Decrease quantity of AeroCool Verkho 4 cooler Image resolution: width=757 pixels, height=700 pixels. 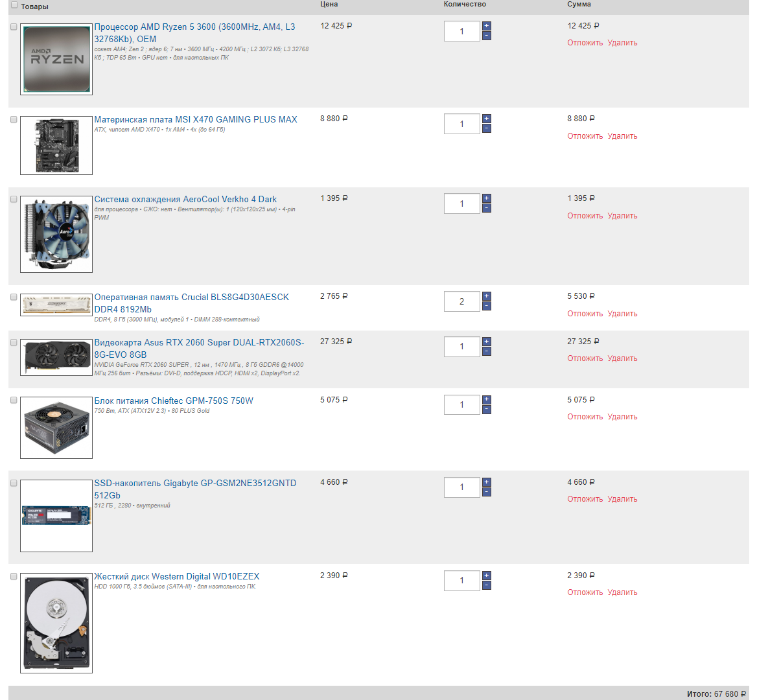click(x=487, y=208)
